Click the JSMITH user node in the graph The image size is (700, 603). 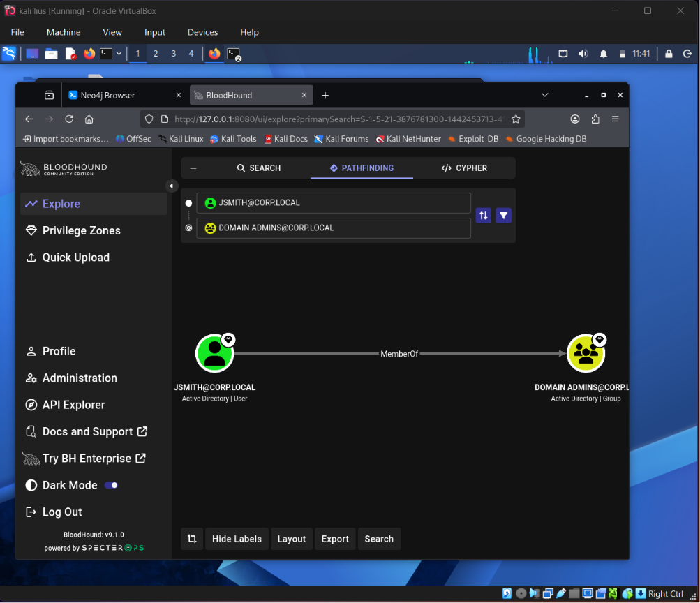tap(215, 354)
